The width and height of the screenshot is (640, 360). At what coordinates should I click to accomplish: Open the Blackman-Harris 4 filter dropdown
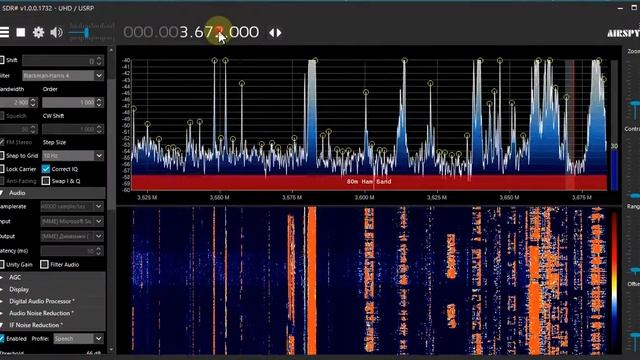[63, 76]
